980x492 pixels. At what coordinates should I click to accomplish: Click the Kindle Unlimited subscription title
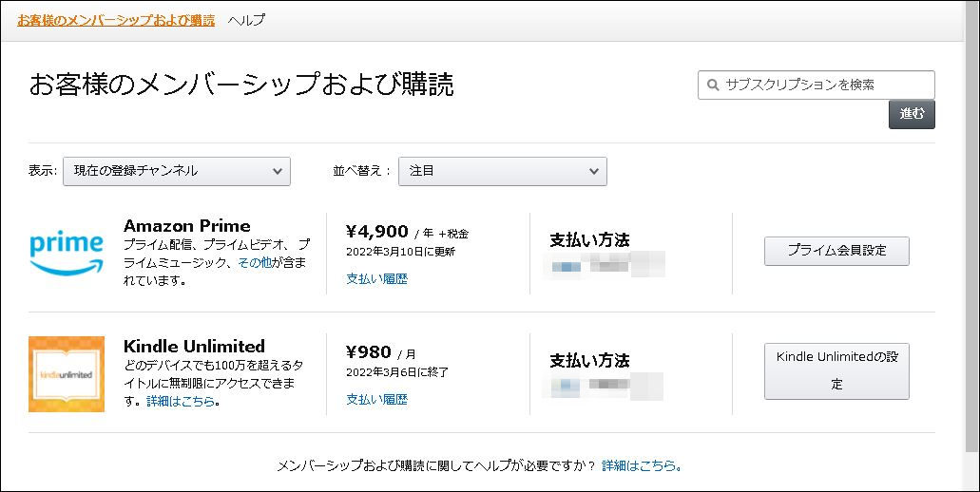coord(194,346)
